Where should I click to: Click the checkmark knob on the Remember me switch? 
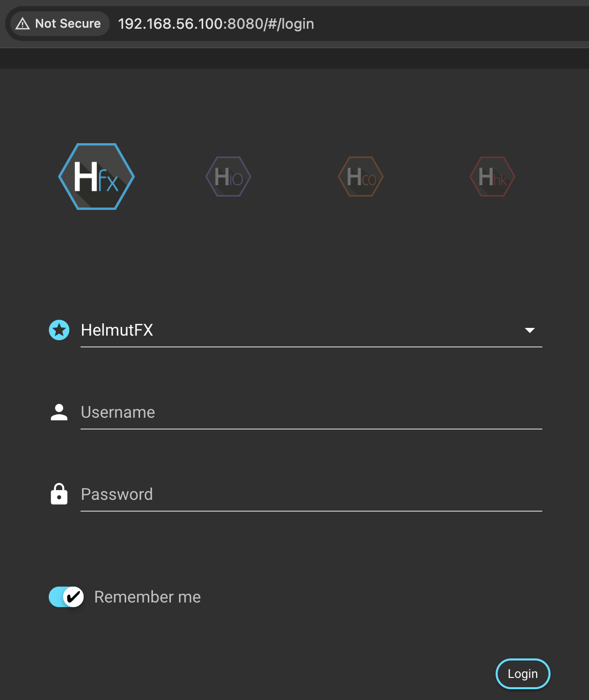click(x=73, y=597)
